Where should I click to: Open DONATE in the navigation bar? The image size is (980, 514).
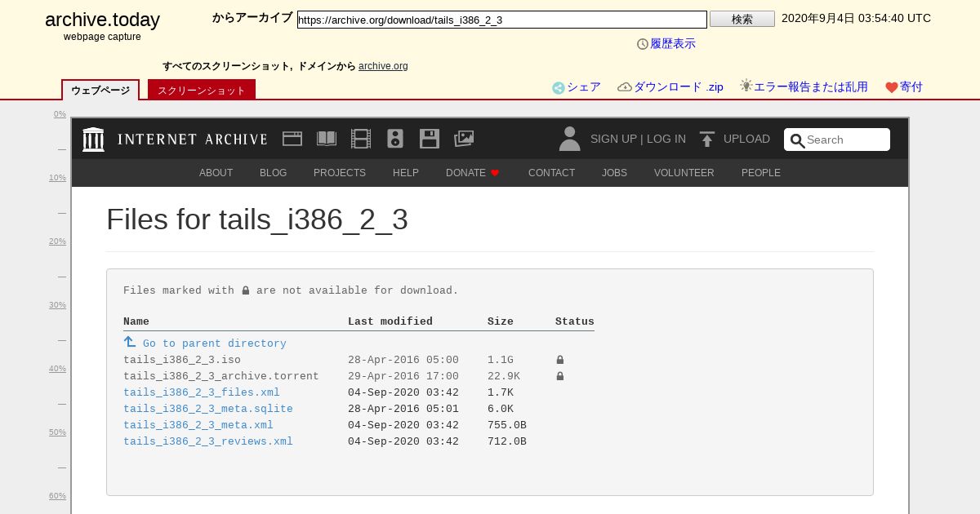466,173
